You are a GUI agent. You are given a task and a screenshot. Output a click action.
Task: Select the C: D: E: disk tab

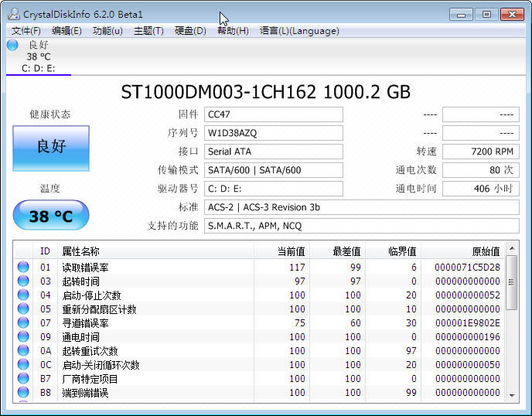point(39,56)
